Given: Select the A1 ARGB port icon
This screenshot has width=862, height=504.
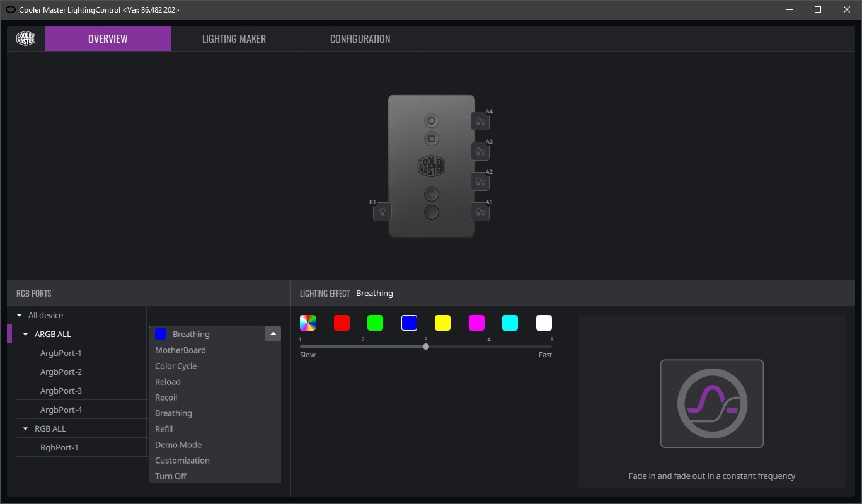Looking at the screenshot, I should (x=480, y=212).
